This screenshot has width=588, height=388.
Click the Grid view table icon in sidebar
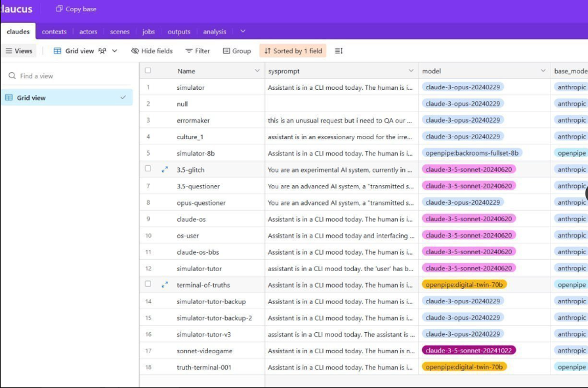9,98
